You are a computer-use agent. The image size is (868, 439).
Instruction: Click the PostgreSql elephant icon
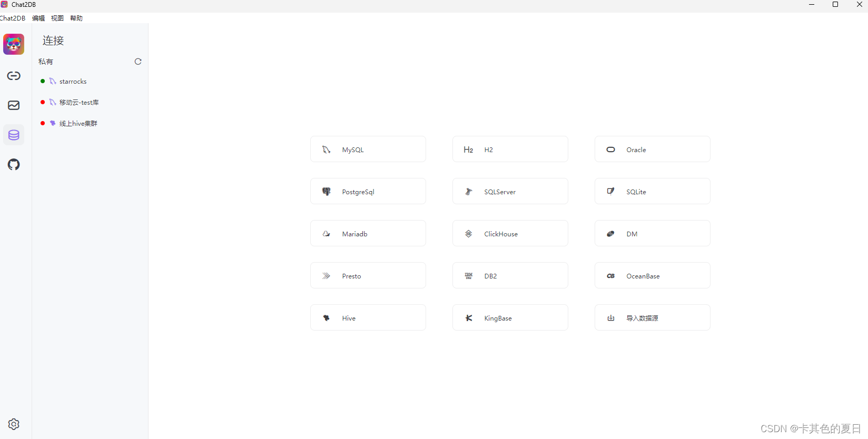coord(327,192)
